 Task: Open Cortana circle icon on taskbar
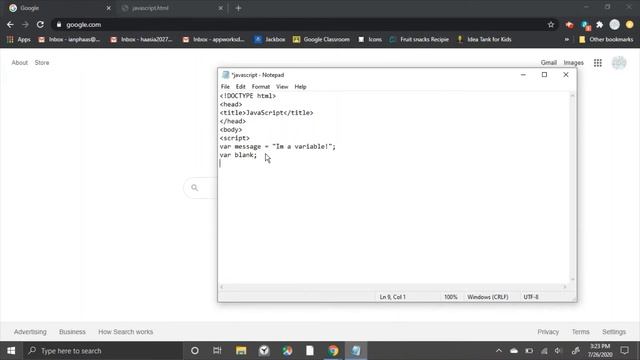195,351
